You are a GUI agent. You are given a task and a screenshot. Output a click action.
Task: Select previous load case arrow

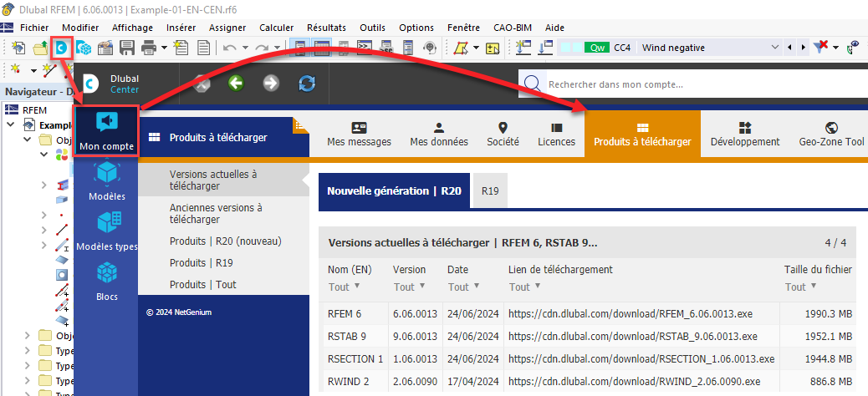point(789,48)
